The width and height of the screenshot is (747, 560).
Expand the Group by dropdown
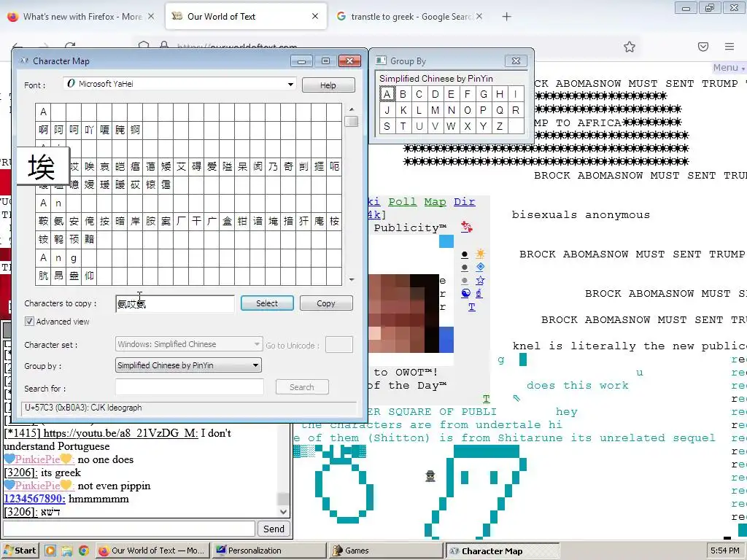188,365
